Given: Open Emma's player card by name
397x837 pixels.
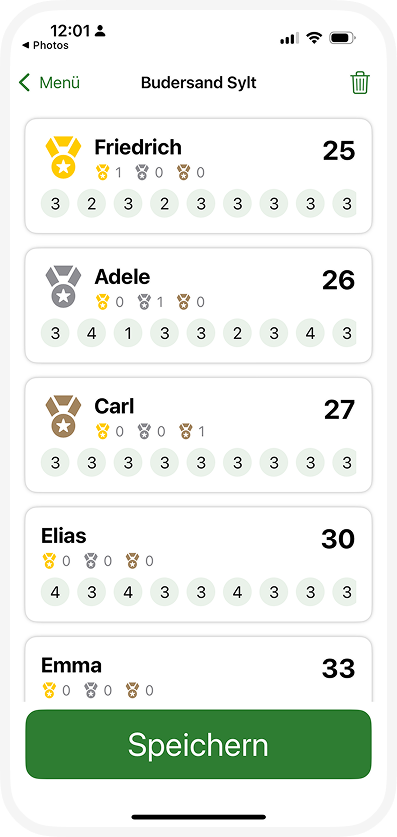Looking at the screenshot, I should pyautogui.click(x=71, y=665).
